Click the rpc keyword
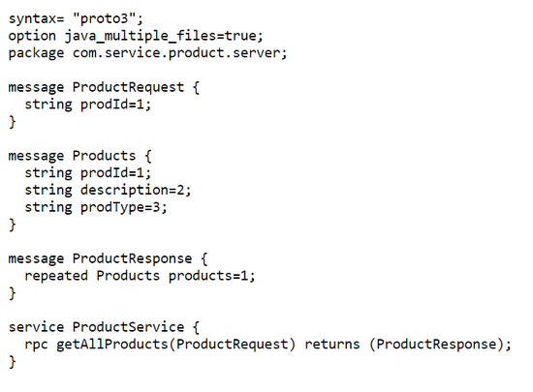 36,345
